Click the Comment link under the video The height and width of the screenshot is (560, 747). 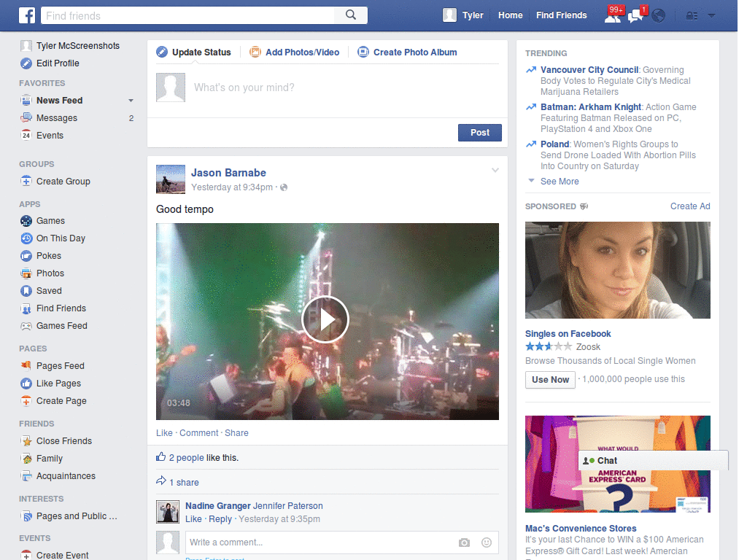click(198, 433)
